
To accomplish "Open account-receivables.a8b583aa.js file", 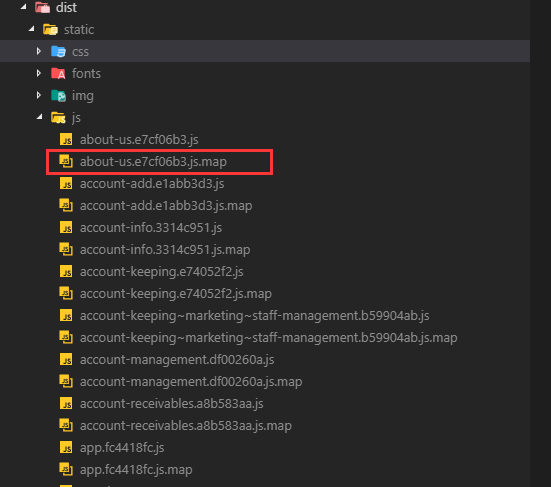I will (171, 404).
